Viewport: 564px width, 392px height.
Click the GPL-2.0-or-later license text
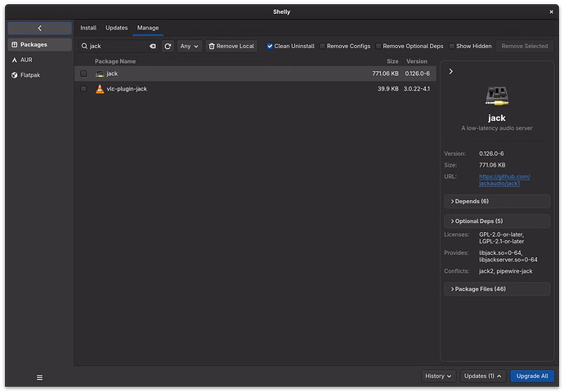[501, 234]
